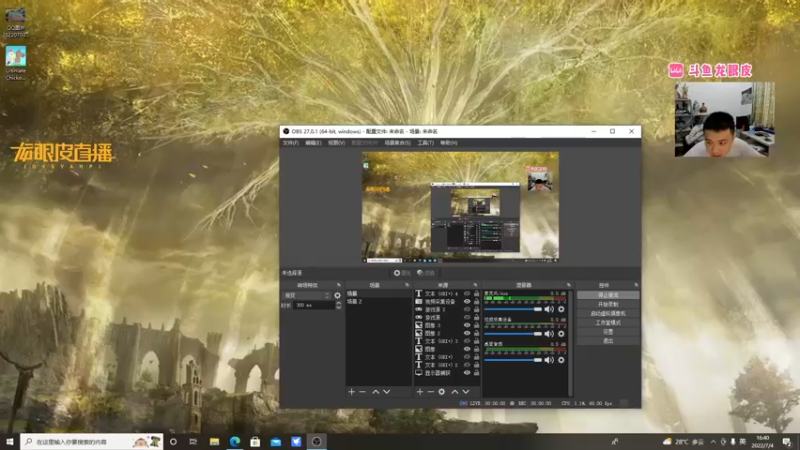Click the Windows taskbar search box
This screenshot has height=450, width=800.
(x=92, y=442)
